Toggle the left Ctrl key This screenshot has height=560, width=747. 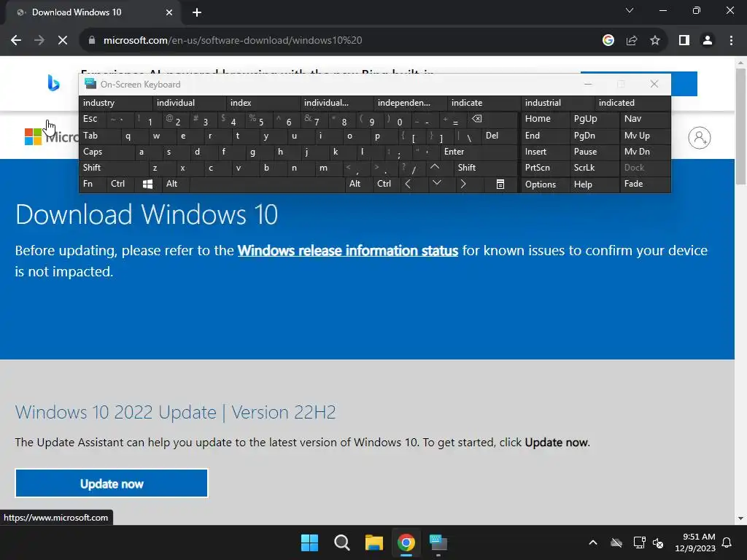(121, 184)
